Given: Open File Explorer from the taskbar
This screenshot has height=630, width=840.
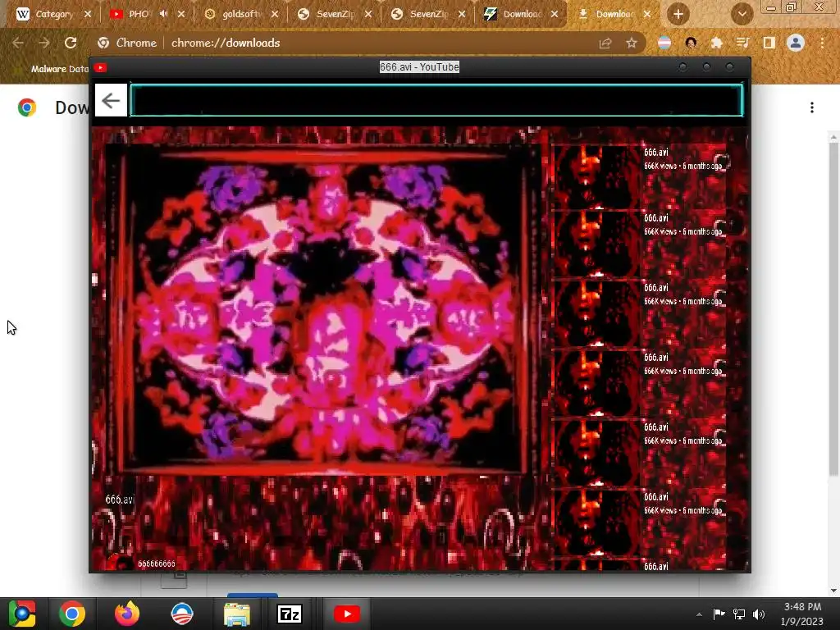Looking at the screenshot, I should [x=237, y=614].
